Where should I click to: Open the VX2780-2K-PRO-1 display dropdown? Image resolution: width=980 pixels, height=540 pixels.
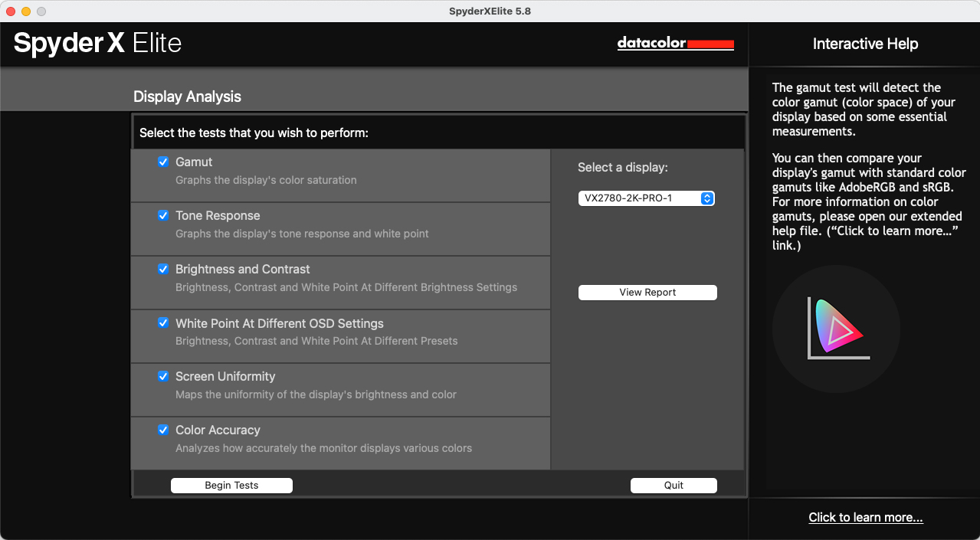tap(647, 198)
